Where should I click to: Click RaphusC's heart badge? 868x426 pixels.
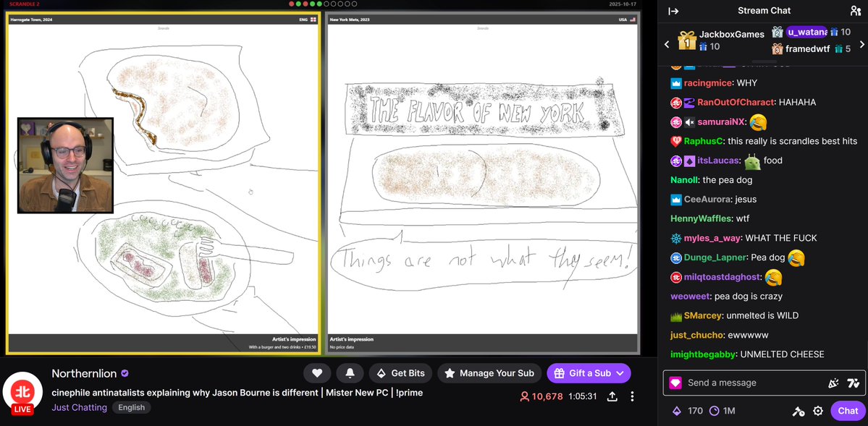[676, 142]
